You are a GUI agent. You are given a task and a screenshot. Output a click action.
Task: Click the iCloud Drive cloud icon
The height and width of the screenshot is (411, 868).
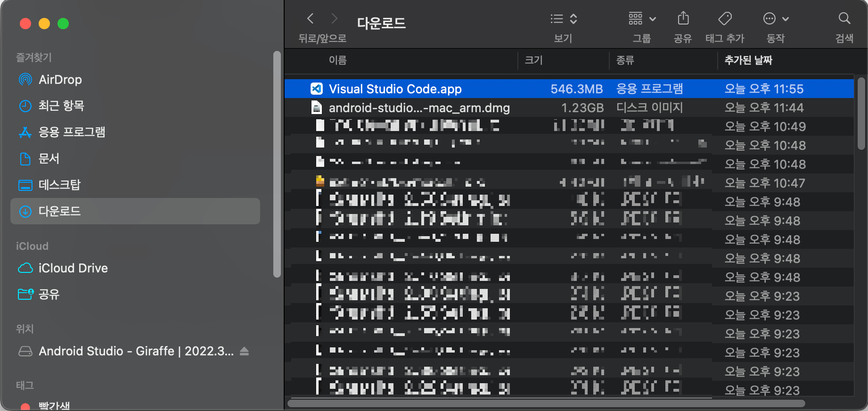coord(25,268)
